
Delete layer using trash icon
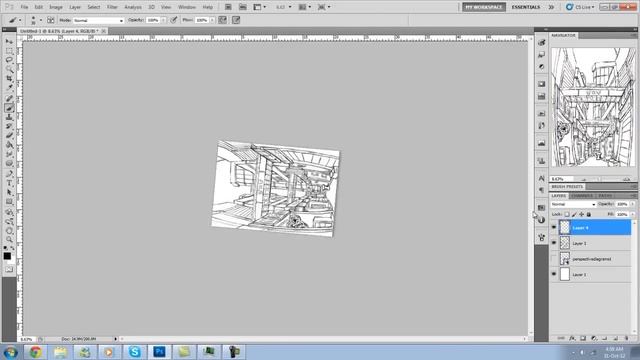[x=627, y=338]
